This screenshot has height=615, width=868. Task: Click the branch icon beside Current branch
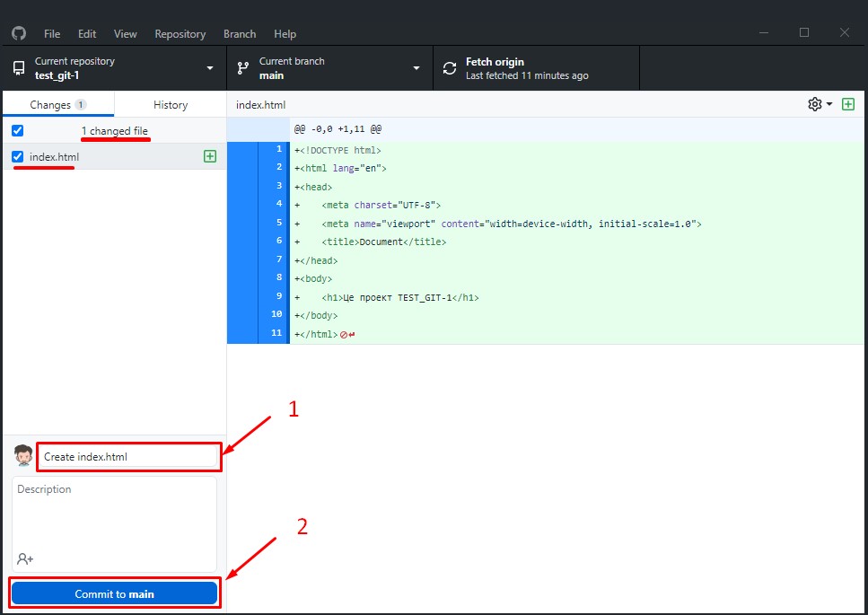tap(243, 68)
